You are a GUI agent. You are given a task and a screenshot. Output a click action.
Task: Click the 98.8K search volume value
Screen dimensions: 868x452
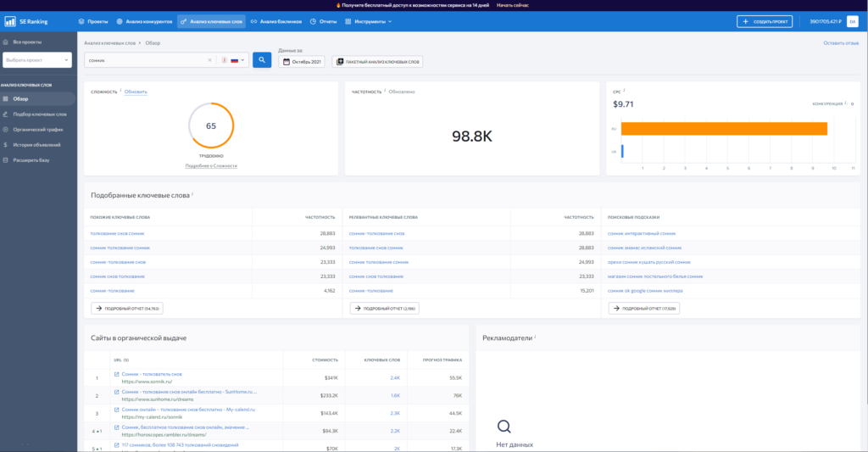471,137
